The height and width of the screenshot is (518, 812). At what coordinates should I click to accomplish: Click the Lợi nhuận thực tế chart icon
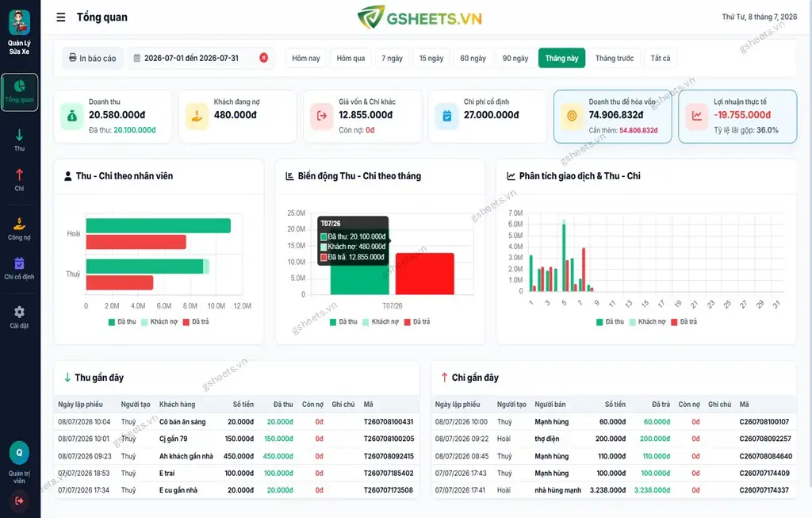click(697, 116)
